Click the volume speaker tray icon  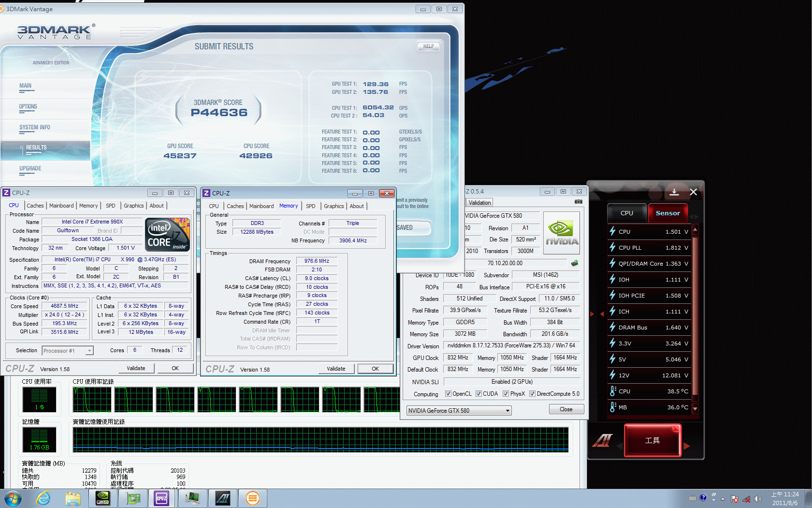(x=757, y=499)
